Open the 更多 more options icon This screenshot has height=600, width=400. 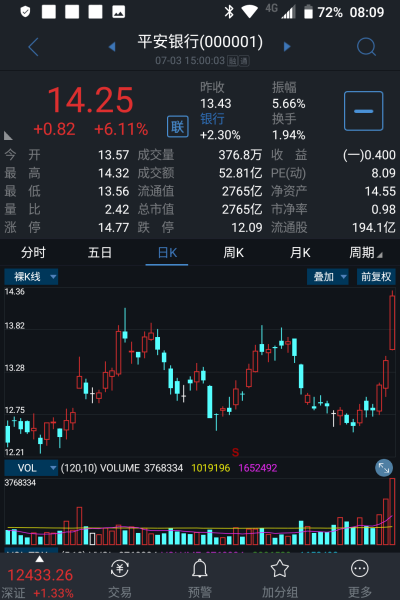point(360,569)
